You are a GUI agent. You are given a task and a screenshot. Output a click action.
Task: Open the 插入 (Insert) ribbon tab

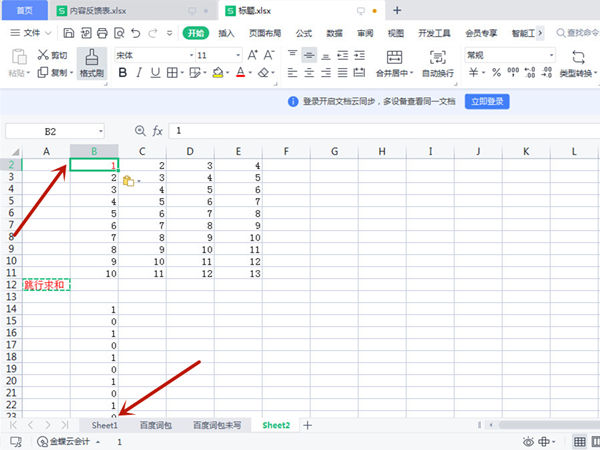tap(227, 33)
